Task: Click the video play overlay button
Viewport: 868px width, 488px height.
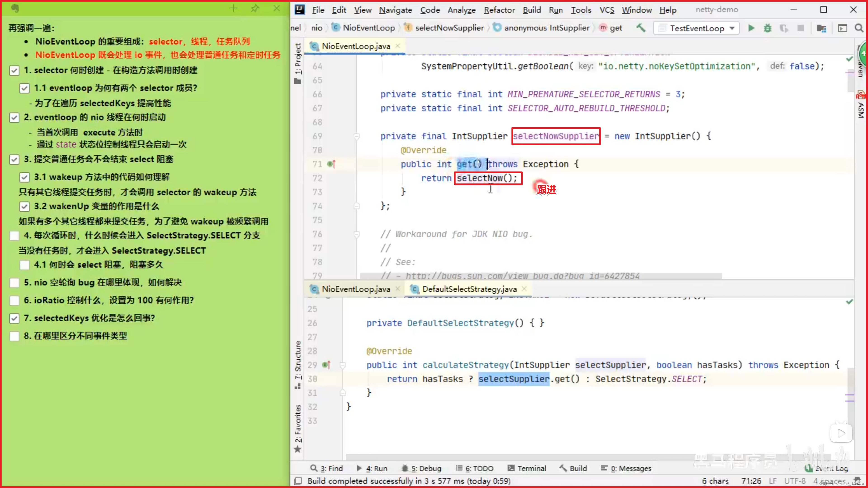Action: click(841, 433)
